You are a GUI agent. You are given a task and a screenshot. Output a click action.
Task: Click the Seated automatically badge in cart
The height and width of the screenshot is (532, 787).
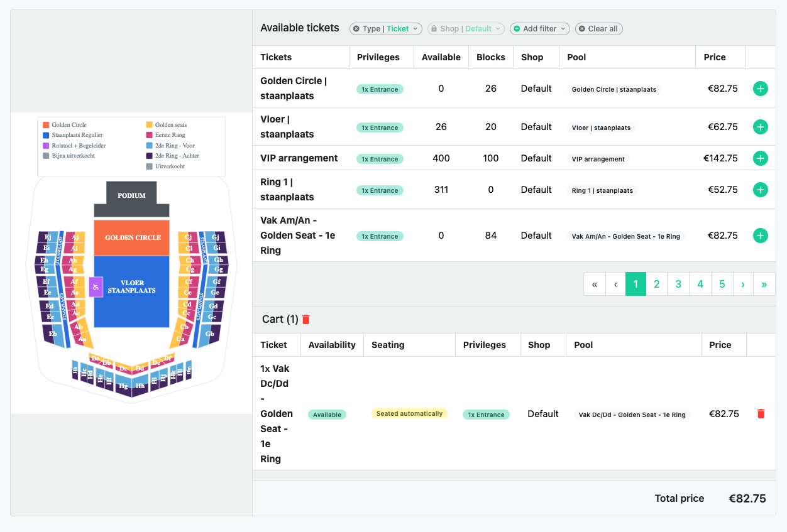[x=409, y=414]
